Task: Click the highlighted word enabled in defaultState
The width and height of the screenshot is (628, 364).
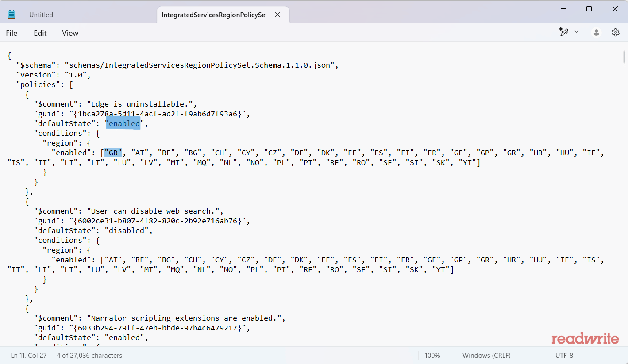Action: (124, 123)
